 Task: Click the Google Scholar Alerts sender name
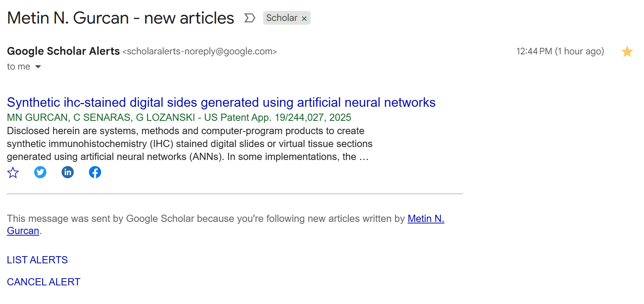pos(63,51)
